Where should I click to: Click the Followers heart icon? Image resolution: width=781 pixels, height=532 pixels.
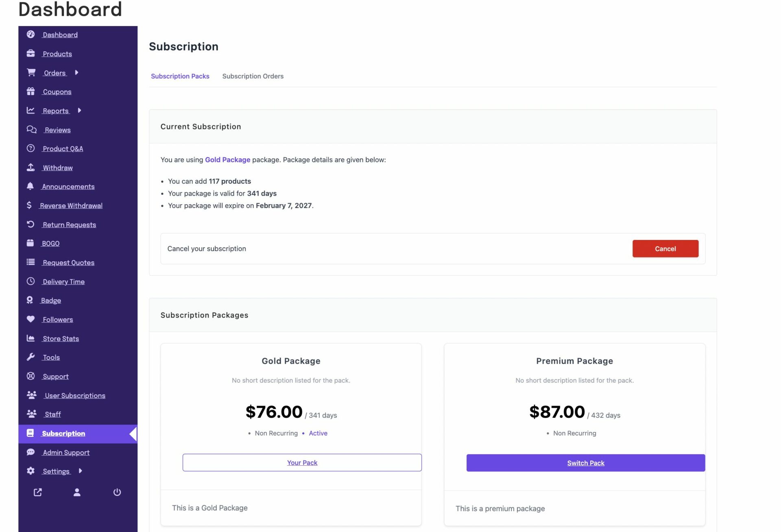click(31, 319)
